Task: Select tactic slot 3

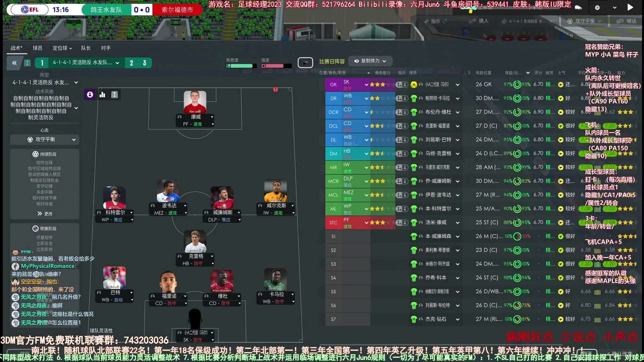Action: (145, 63)
